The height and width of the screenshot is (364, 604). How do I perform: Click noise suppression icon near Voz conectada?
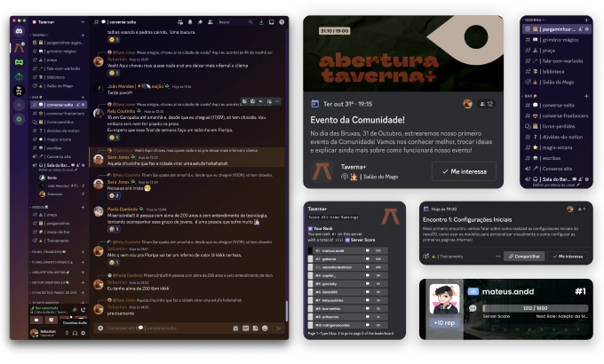click(75, 309)
